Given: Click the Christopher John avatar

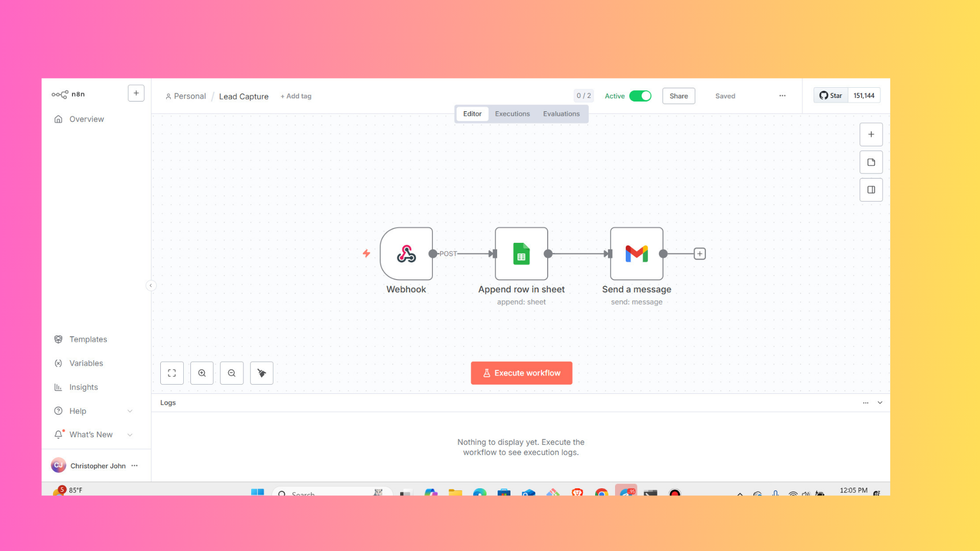Looking at the screenshot, I should point(58,465).
